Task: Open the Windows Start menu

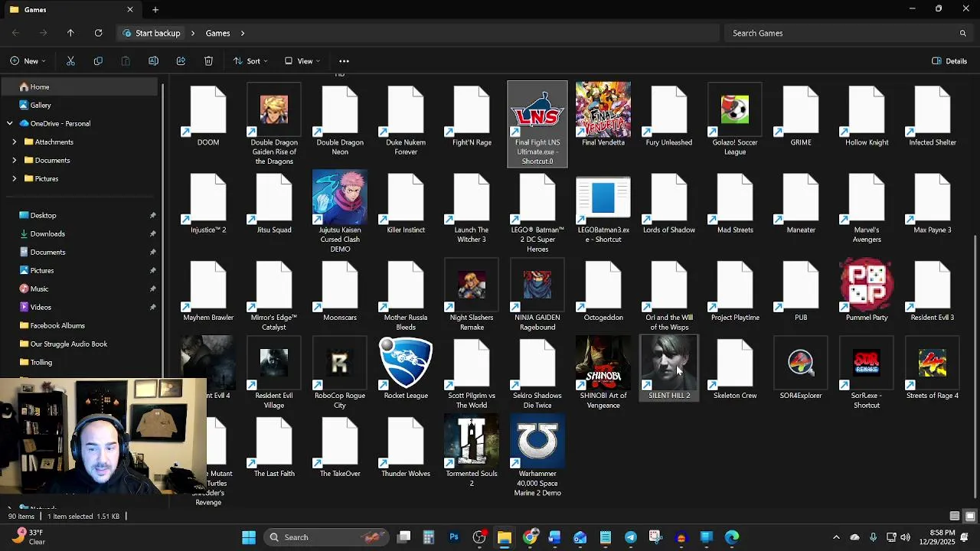Action: tap(249, 537)
